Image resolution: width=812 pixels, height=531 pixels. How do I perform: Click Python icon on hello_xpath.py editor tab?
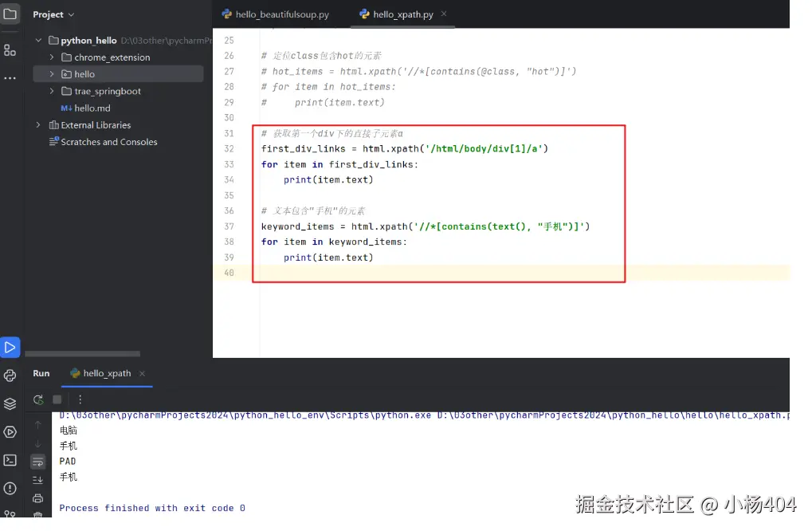tap(365, 14)
